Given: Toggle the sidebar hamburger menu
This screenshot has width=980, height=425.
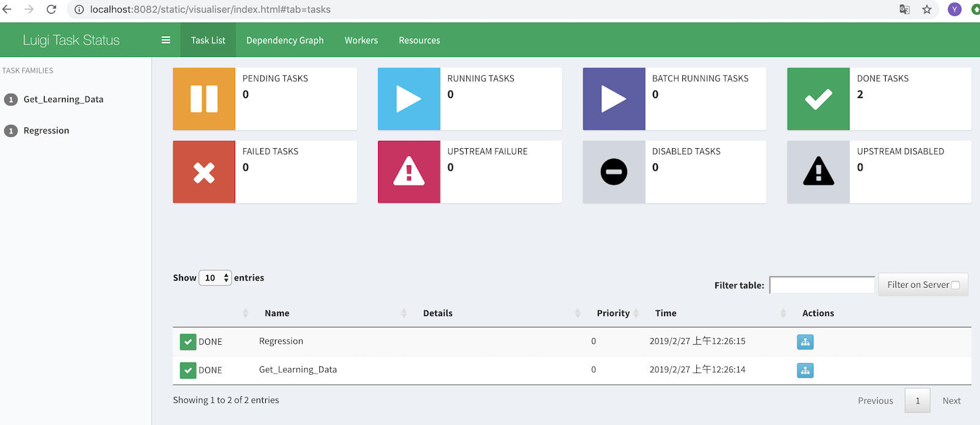Looking at the screenshot, I should 165,40.
